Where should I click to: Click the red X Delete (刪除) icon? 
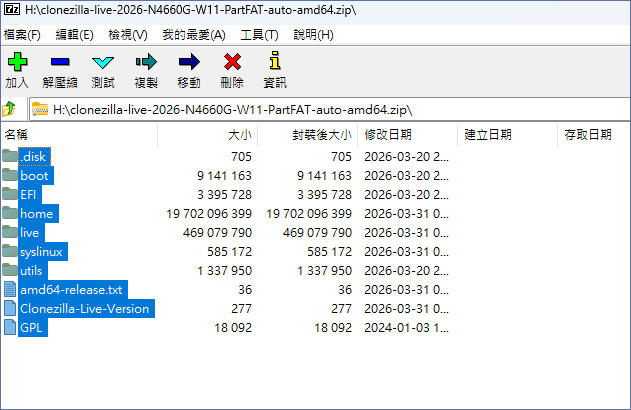232,63
